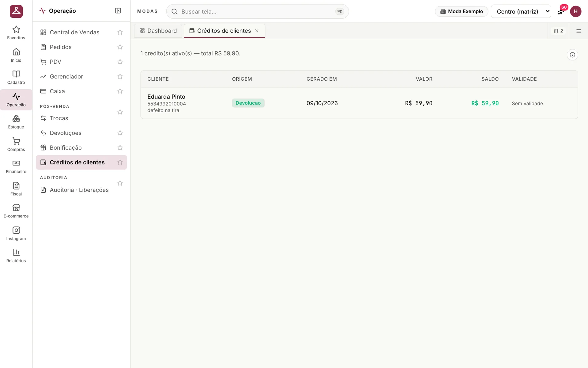
Task: Close the Créditos de clientes tab
Action: 257,31
